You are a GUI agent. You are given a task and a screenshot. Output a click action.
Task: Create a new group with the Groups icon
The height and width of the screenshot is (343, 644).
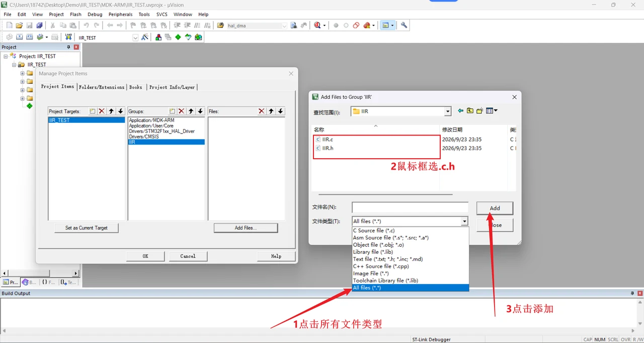(172, 111)
